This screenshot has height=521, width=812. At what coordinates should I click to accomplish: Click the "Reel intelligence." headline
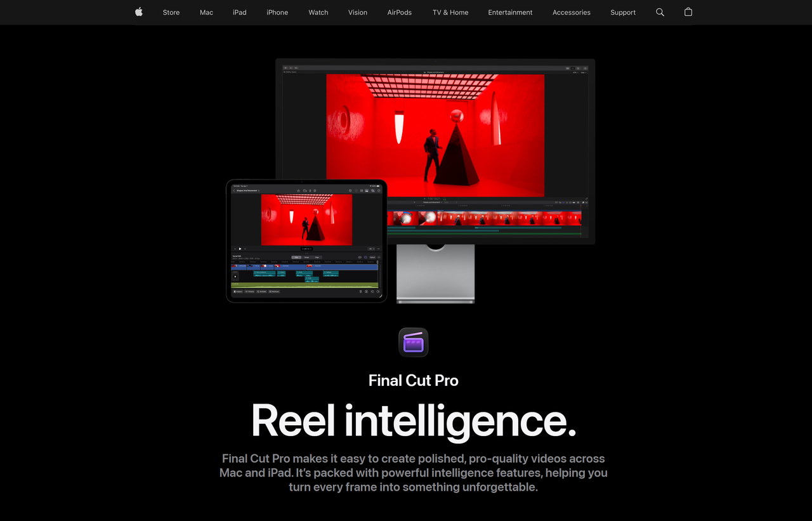[x=414, y=421]
